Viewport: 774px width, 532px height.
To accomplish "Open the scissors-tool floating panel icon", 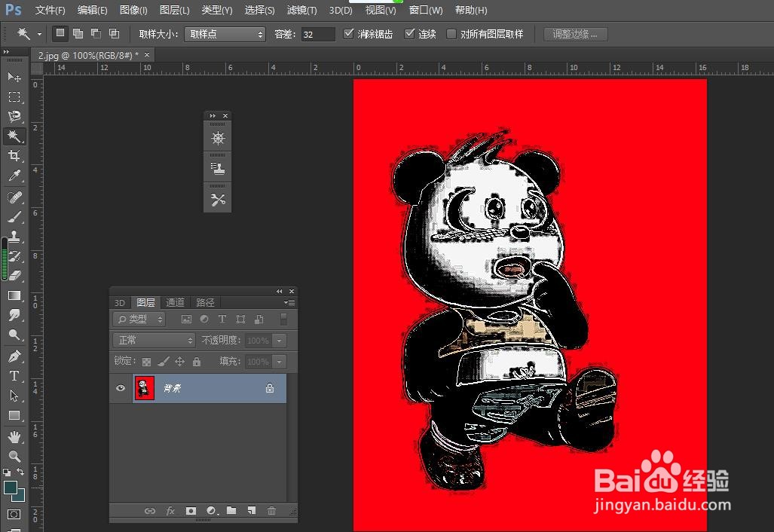I will coord(218,200).
